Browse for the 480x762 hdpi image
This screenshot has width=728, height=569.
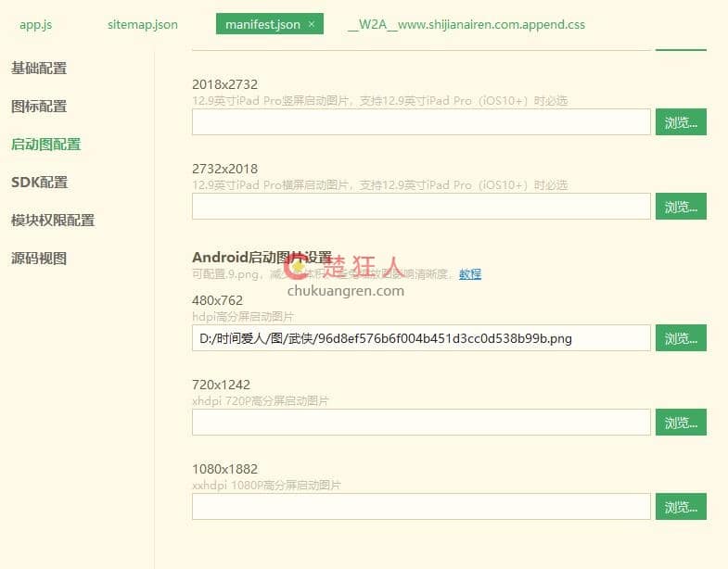(681, 338)
